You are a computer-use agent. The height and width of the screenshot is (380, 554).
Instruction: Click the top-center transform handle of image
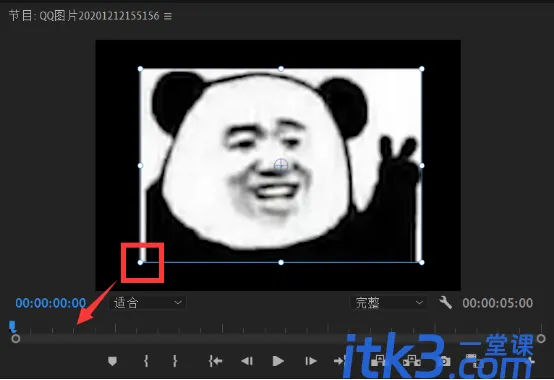281,69
